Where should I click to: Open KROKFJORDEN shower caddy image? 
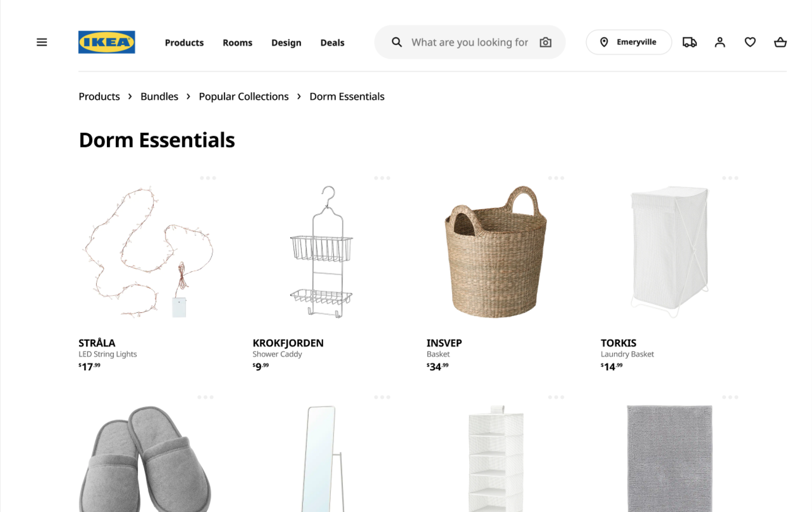321,252
